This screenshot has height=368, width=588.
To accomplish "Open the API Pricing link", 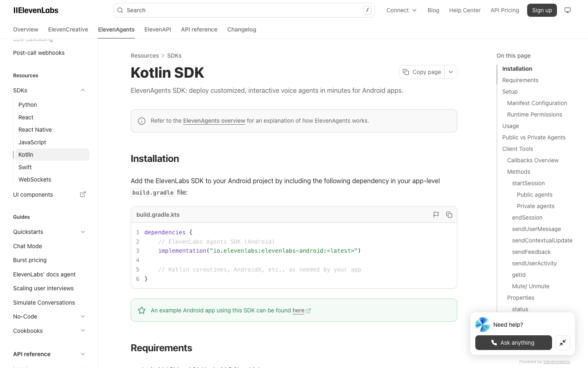I will pyautogui.click(x=505, y=10).
